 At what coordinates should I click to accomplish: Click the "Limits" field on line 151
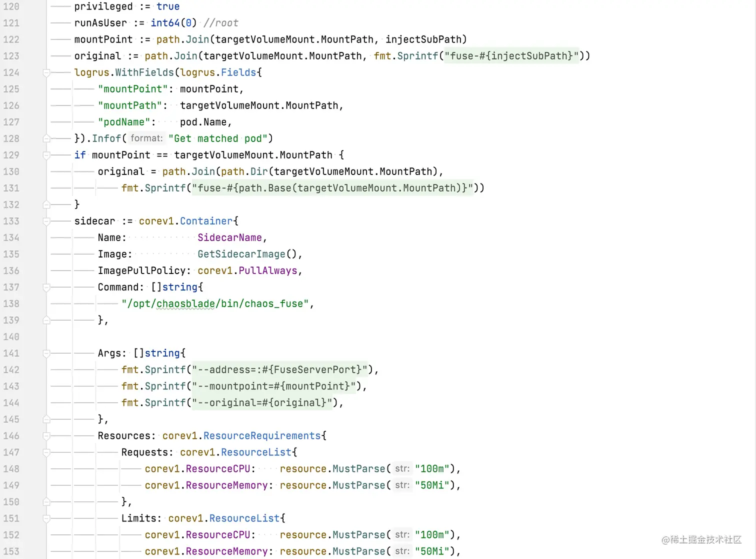click(138, 518)
